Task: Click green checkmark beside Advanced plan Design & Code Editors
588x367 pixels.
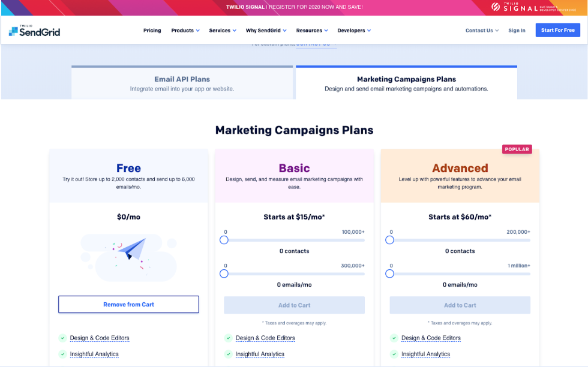Action: [394, 338]
